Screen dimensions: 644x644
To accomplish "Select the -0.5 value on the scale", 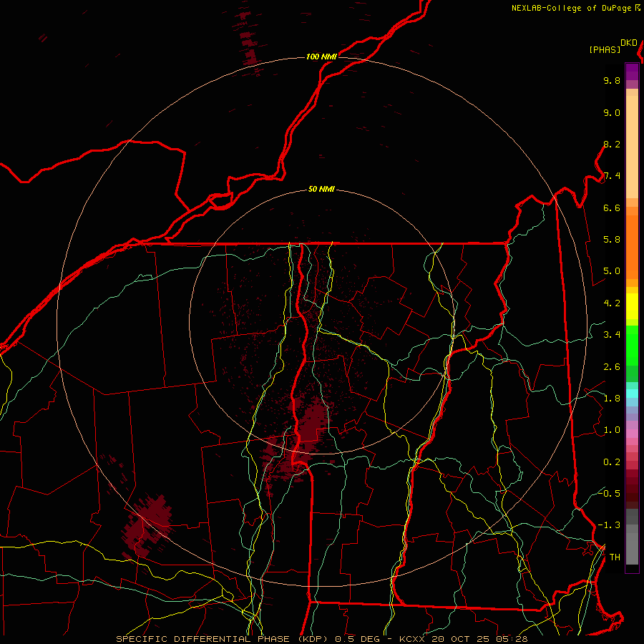I will click(x=609, y=493).
